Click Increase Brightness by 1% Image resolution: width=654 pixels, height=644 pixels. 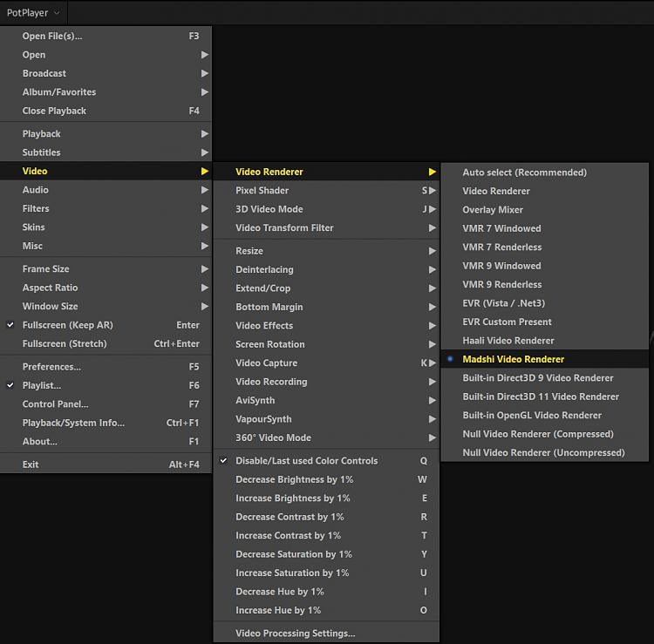click(327, 498)
